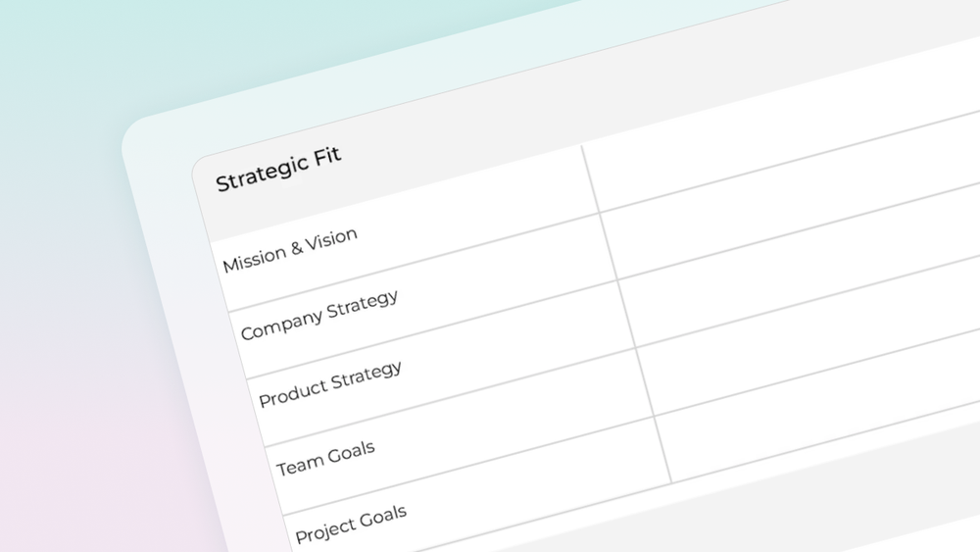Select the Mission & Vision row label

(290, 250)
